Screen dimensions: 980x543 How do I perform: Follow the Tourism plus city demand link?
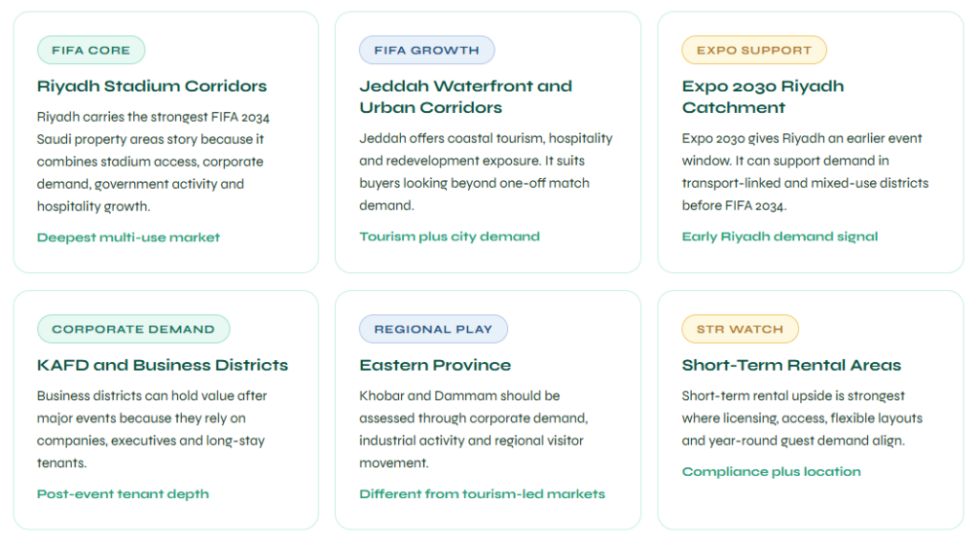coord(450,238)
